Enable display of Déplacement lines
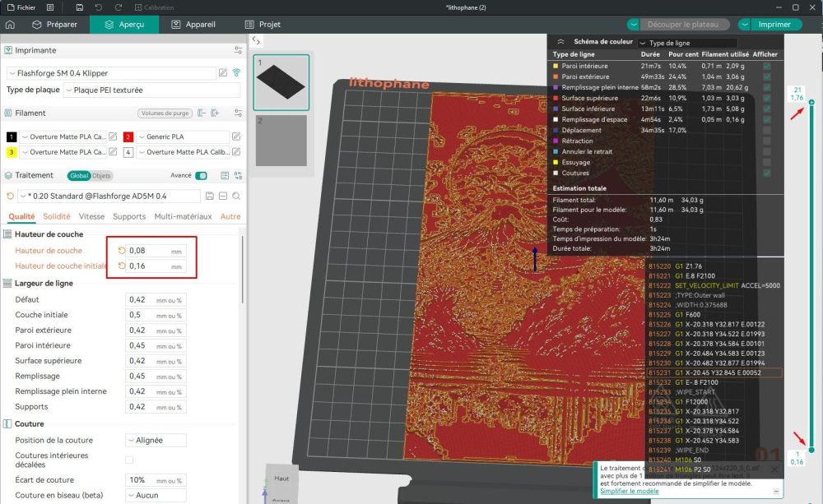This screenshot has width=823, height=504. [767, 130]
